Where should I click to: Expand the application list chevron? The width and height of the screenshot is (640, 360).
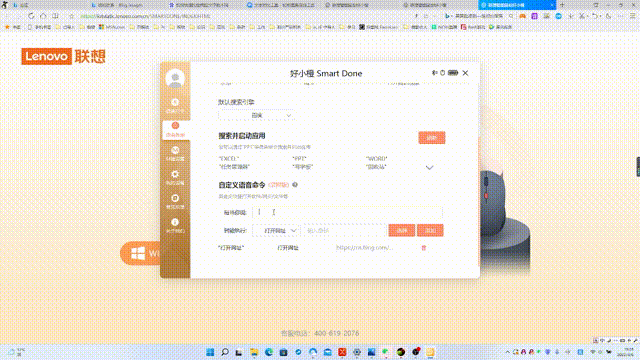[429, 167]
